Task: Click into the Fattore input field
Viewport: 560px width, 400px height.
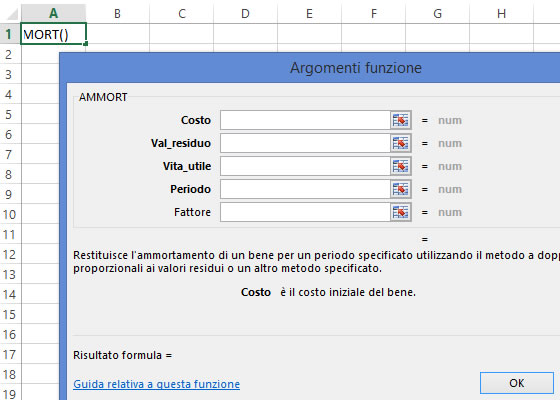Action: [305, 212]
